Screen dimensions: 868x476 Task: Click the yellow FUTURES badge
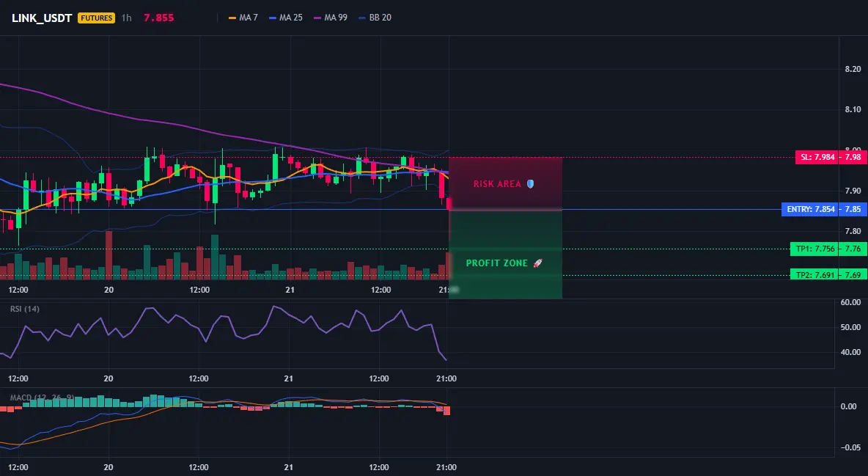96,18
